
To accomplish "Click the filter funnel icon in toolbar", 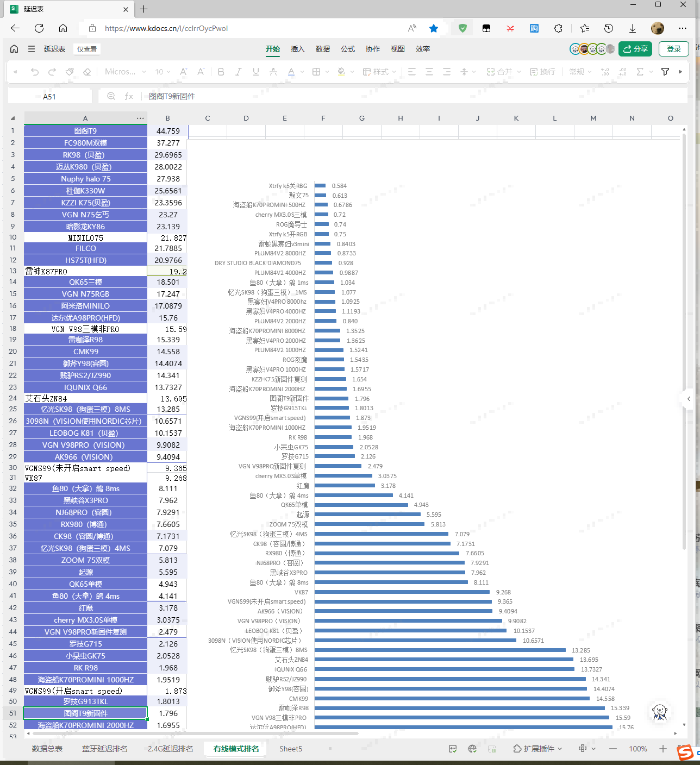I will (665, 72).
